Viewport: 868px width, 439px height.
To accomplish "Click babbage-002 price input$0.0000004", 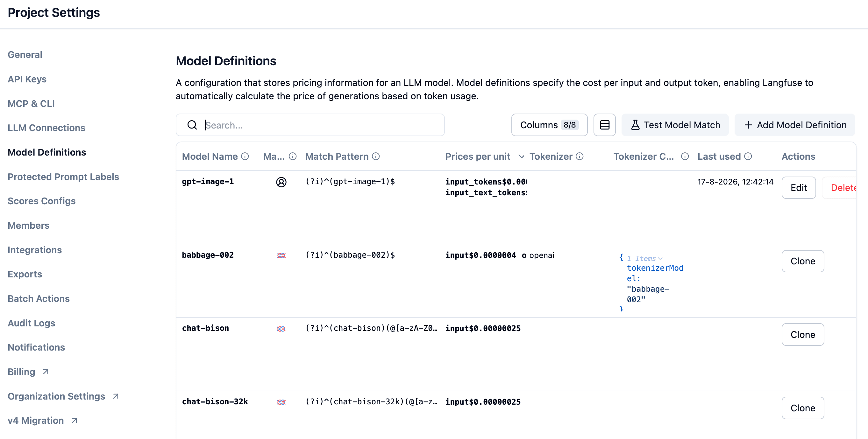I will tap(480, 255).
